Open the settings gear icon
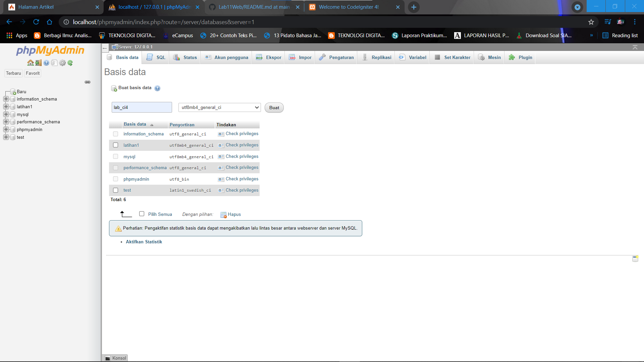Image resolution: width=644 pixels, height=362 pixels. coord(62,63)
